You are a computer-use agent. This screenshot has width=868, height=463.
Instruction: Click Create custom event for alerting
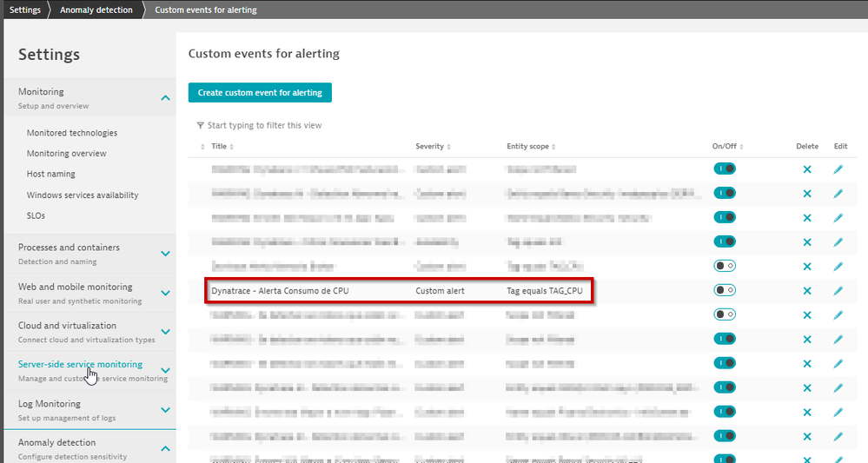click(260, 93)
